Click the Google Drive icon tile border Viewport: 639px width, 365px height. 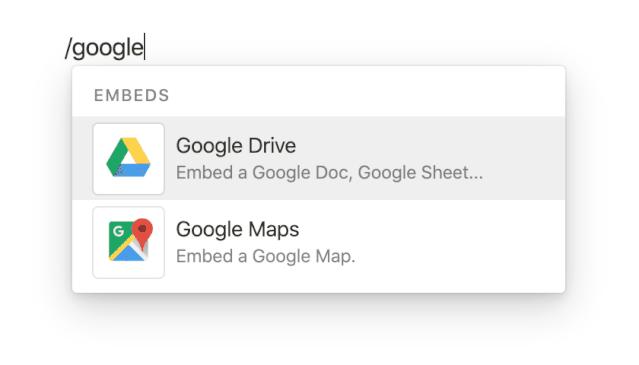click(x=129, y=124)
